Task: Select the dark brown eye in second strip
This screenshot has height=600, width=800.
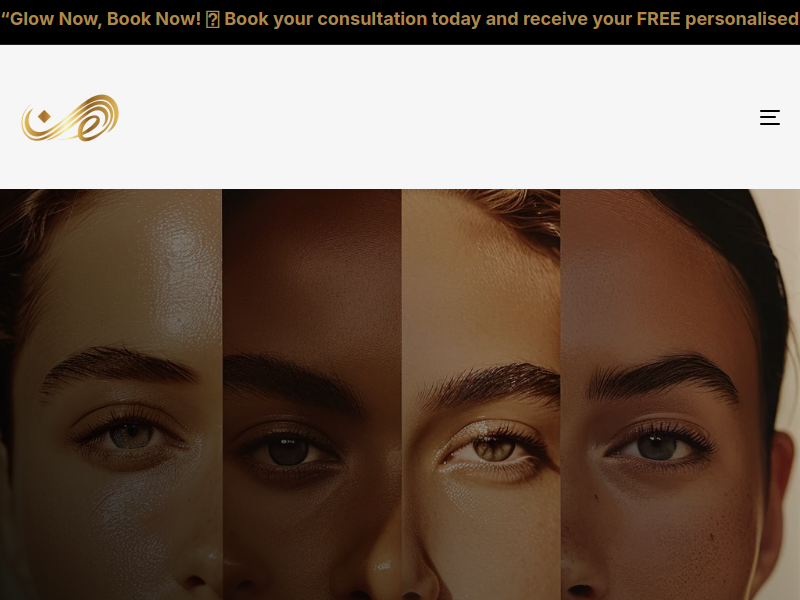Action: (288, 451)
